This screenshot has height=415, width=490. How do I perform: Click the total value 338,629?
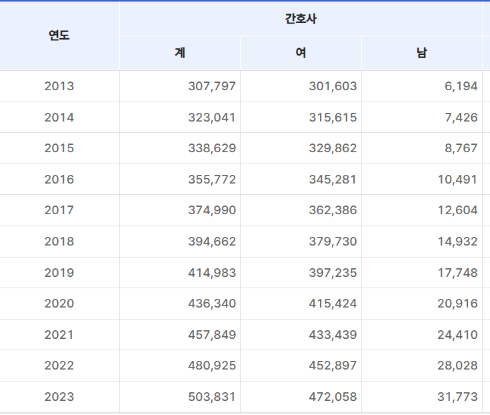(212, 148)
